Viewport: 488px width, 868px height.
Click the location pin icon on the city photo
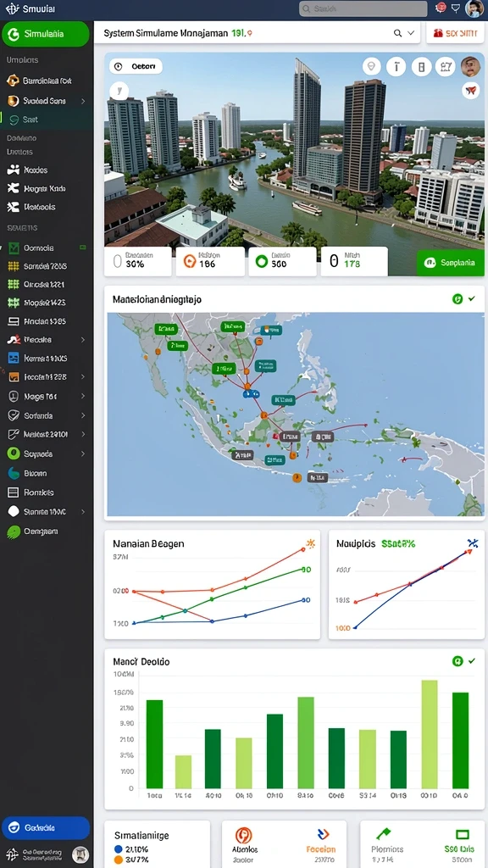tap(371, 66)
